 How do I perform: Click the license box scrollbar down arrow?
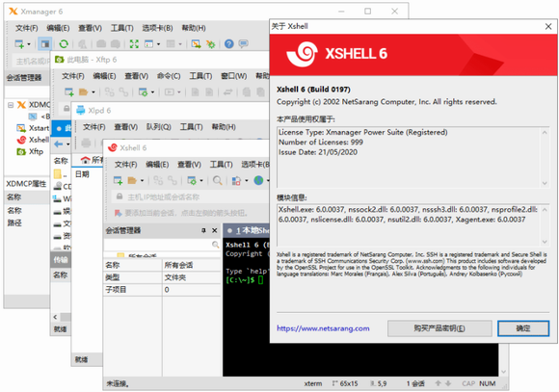click(x=545, y=183)
